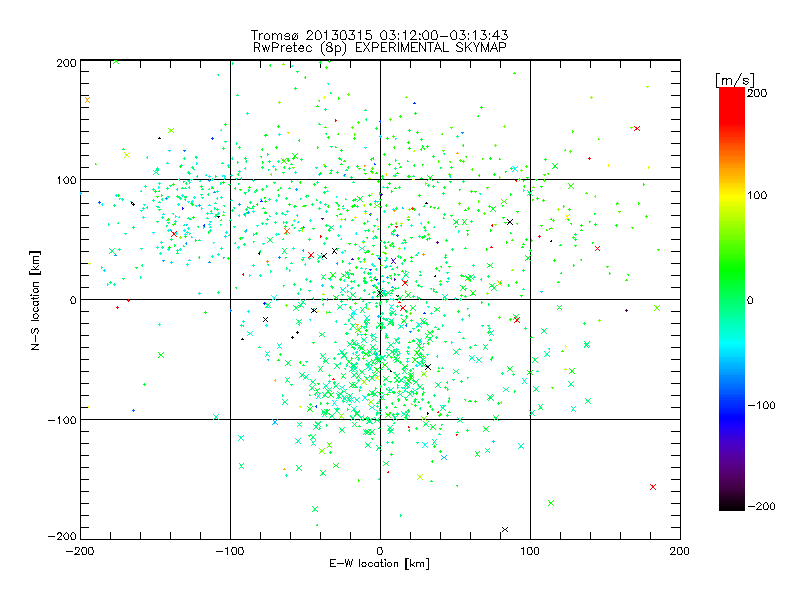This screenshot has width=800, height=600.
Task: Click the colorbar scale label "200"
Action: (757, 93)
